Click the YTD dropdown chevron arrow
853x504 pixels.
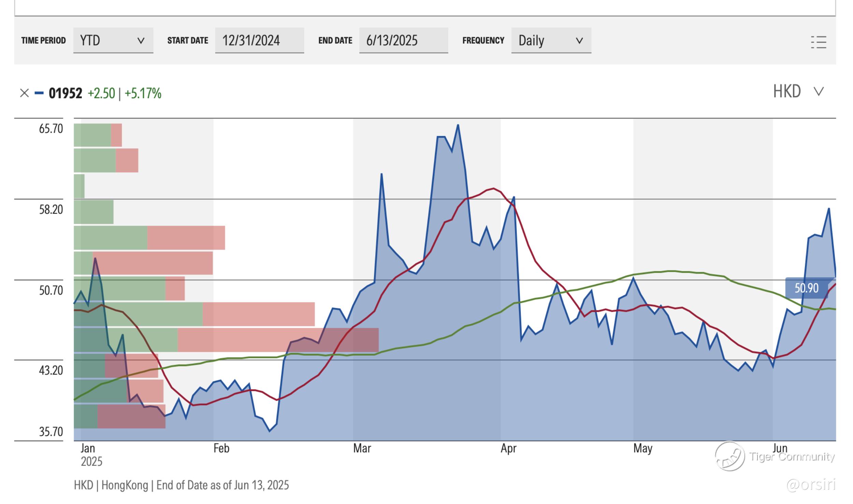[141, 41]
